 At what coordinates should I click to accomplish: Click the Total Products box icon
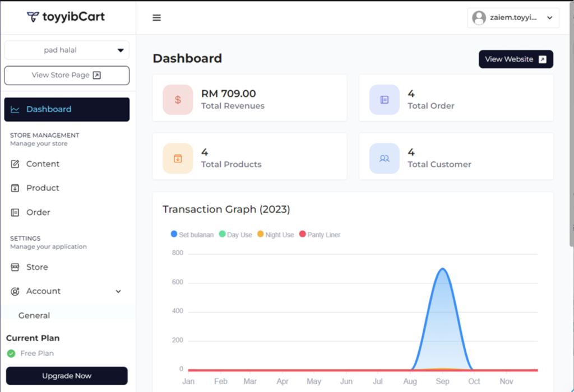[x=178, y=158]
